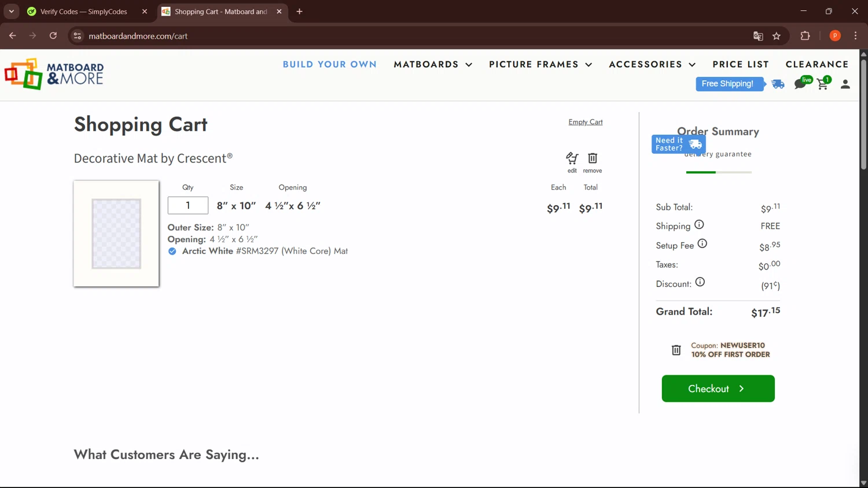Open site information icon in address bar
The height and width of the screenshot is (488, 868).
coord(77,36)
